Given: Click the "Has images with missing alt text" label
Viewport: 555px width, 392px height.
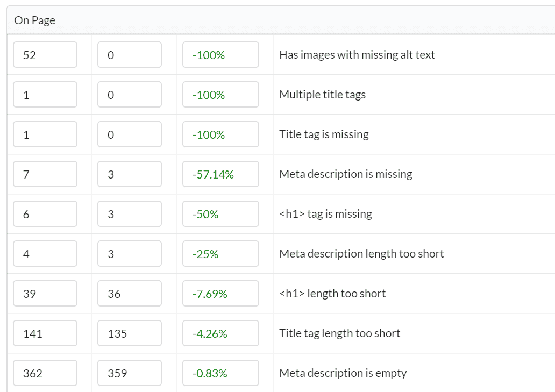Looking at the screenshot, I should coord(357,54).
